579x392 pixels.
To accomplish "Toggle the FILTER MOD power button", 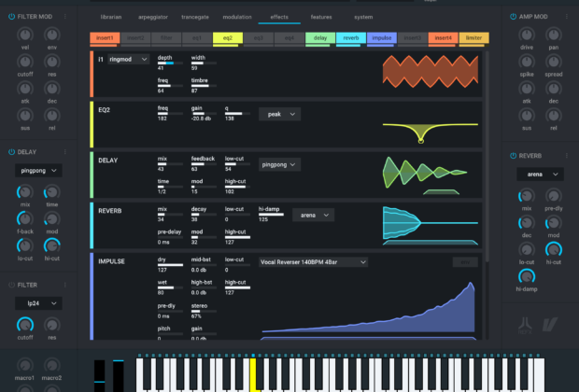I will [x=11, y=17].
